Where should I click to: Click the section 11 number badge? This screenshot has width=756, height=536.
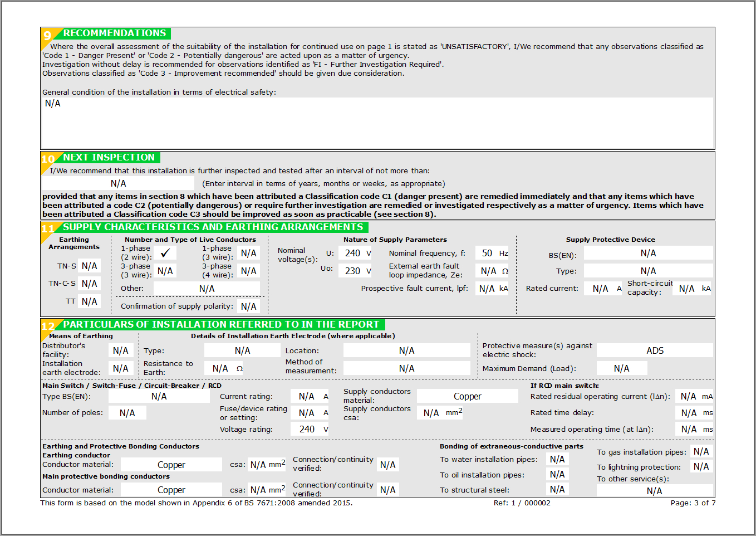[48, 228]
